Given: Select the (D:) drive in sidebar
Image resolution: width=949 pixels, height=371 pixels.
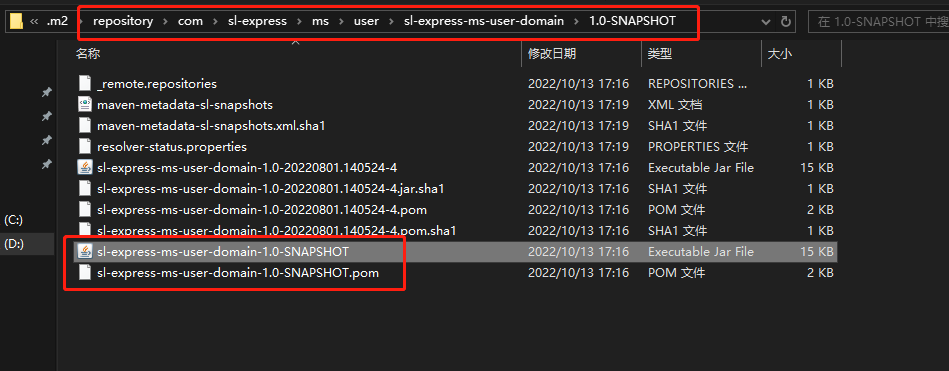Looking at the screenshot, I should pos(13,244).
